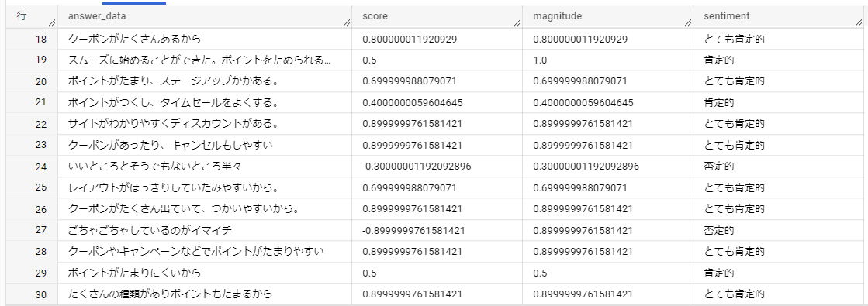Viewport: 868px width, 306px height.
Task: Select score -0.30000001192092896 in row 24
Action: [x=417, y=166]
